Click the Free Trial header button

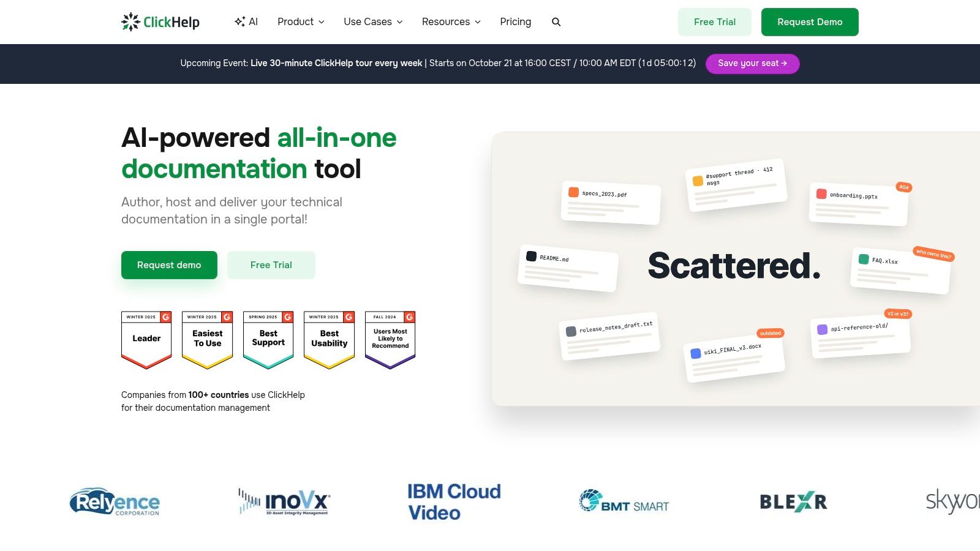(x=715, y=22)
